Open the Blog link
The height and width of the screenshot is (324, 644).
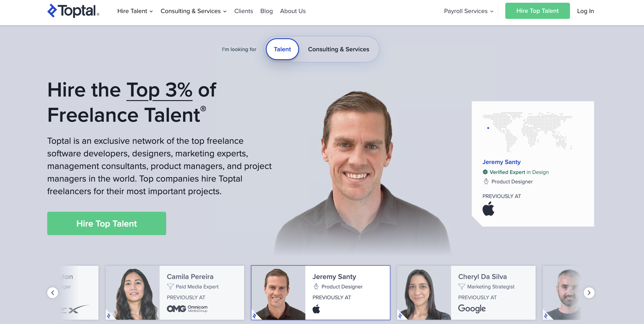click(266, 11)
